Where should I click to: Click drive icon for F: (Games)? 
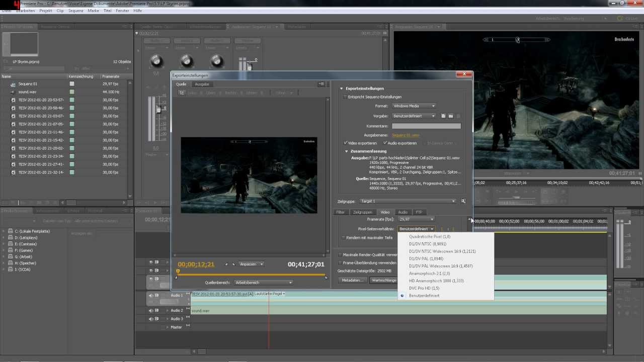(x=10, y=250)
